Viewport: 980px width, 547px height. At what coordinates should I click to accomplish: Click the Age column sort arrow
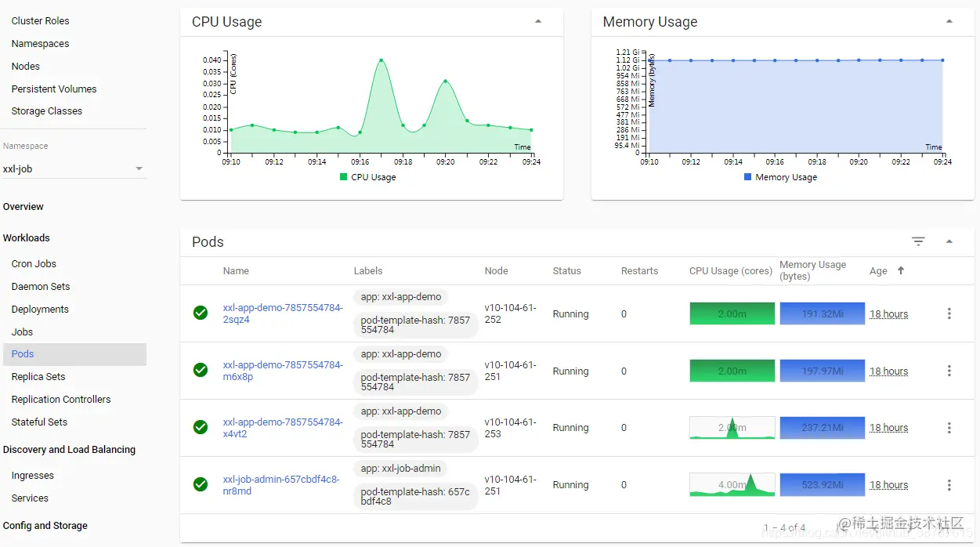click(901, 270)
